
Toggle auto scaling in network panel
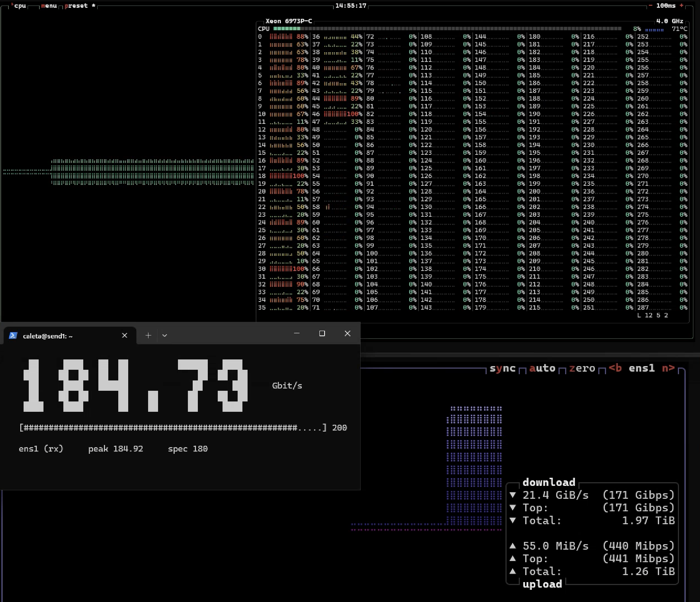(542, 368)
